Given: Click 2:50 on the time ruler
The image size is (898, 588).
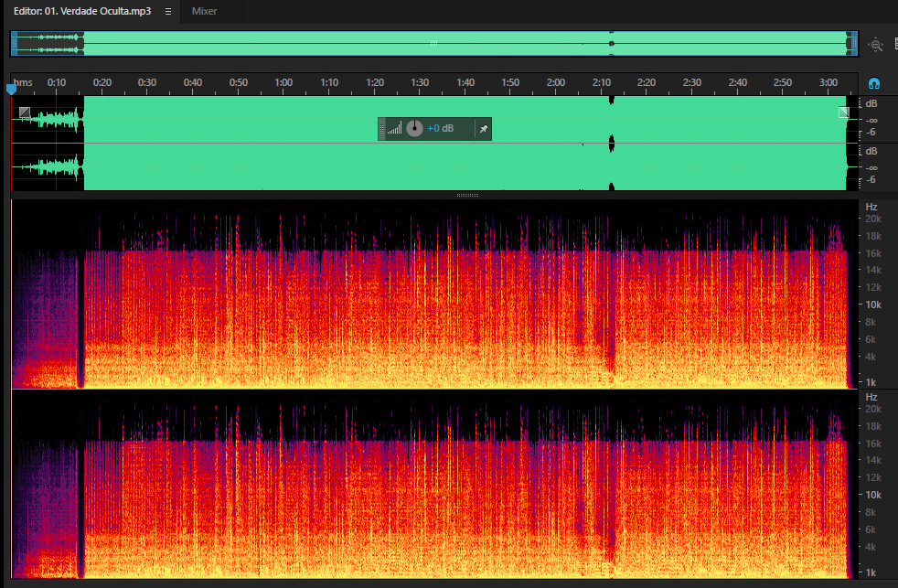Looking at the screenshot, I should [782, 82].
